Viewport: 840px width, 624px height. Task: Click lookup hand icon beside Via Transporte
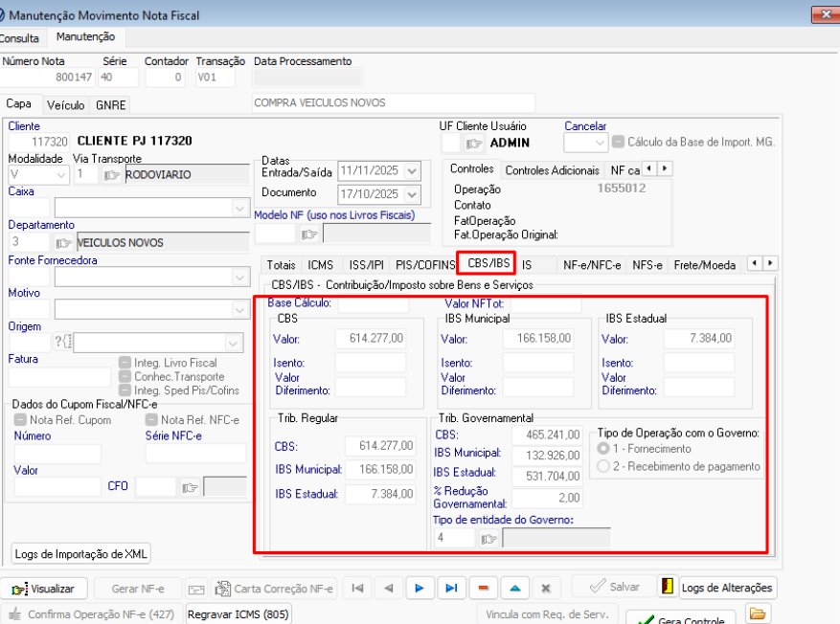pos(112,175)
